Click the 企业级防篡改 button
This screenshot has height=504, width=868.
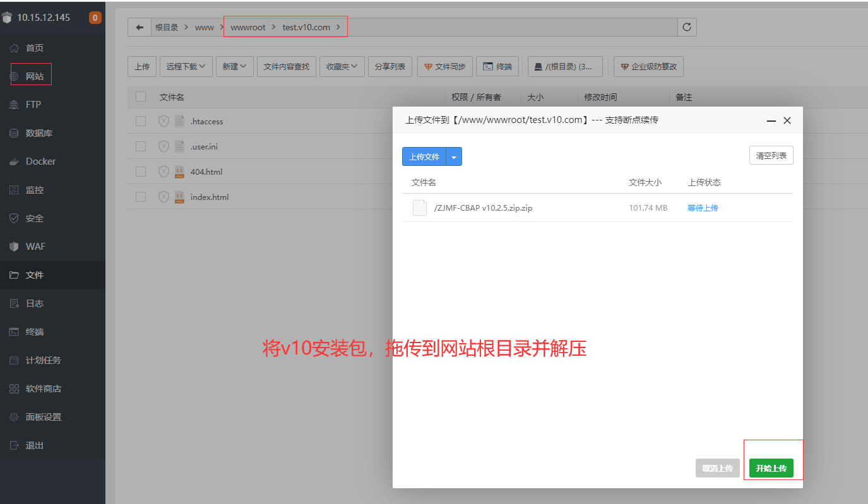coord(648,66)
